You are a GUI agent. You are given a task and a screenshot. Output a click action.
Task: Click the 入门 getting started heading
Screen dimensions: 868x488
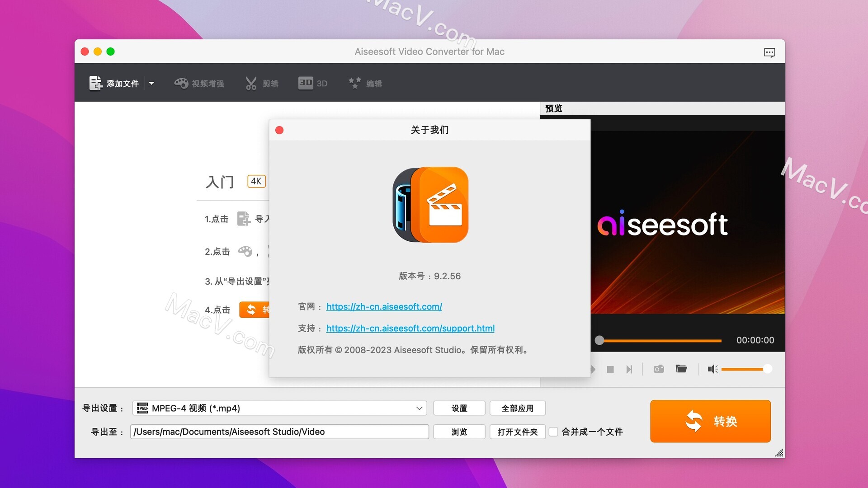tap(220, 182)
